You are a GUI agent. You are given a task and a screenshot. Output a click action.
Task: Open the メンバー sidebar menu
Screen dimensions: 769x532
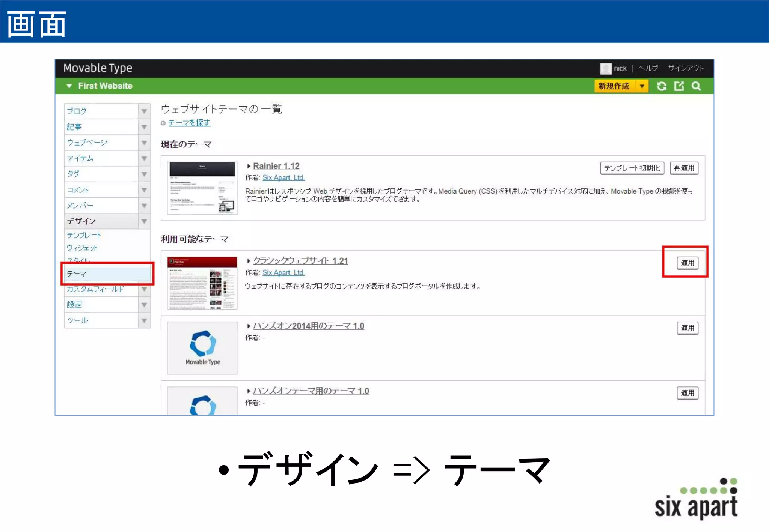(x=101, y=206)
